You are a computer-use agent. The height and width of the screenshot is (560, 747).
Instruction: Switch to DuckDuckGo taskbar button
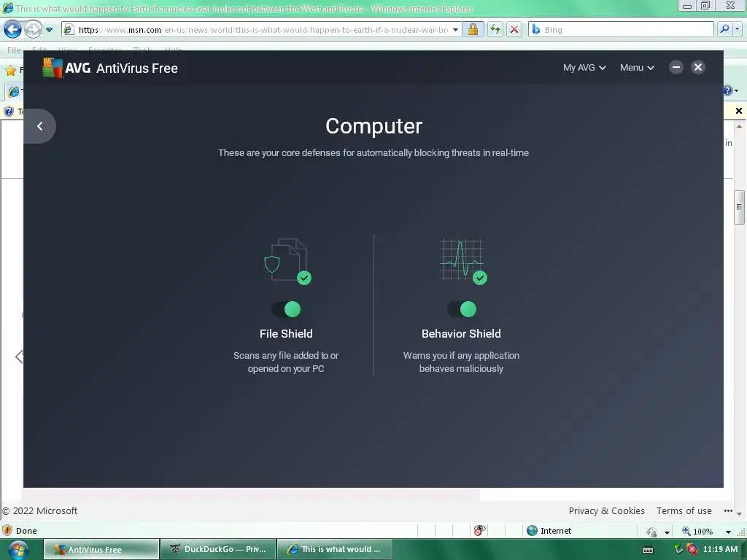[218, 549]
